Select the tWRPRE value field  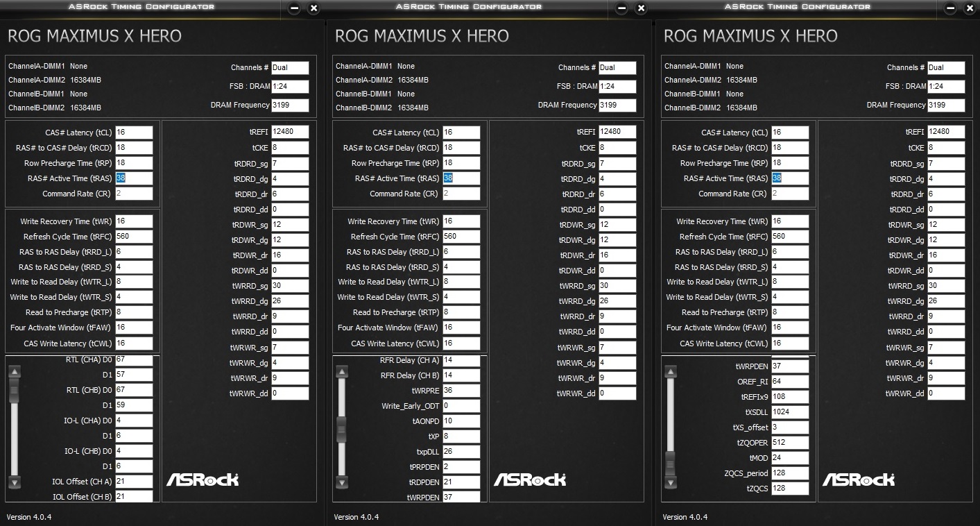click(x=461, y=391)
